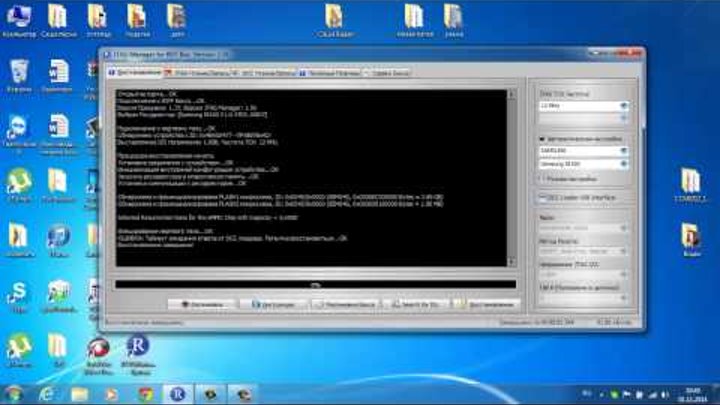Screen dimensions: 720x405
Task: Select the manual settings radio option
Action: click(542, 179)
